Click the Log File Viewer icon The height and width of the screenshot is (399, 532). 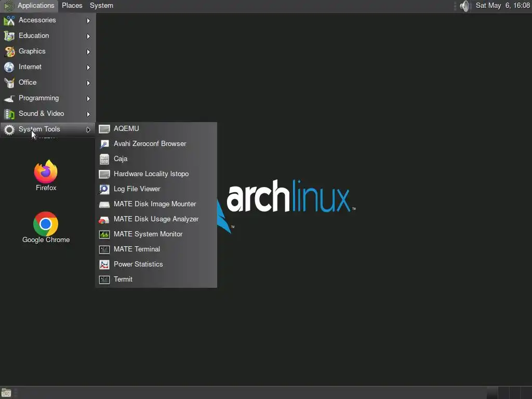104,189
